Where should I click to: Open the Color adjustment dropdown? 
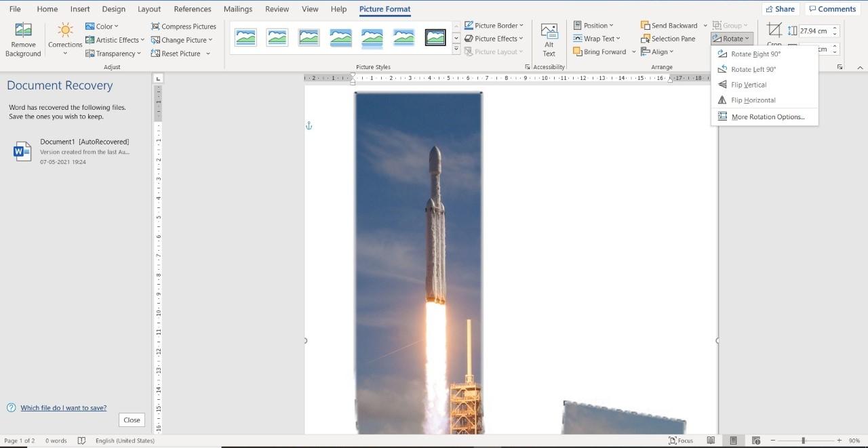(x=102, y=26)
